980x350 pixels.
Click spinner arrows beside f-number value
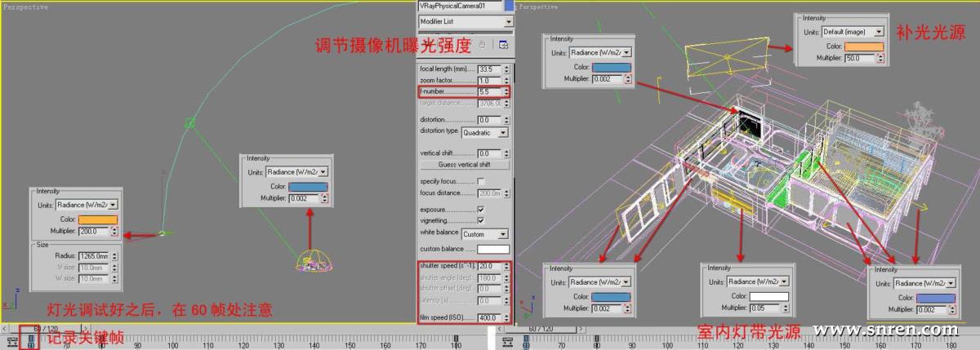[x=506, y=92]
